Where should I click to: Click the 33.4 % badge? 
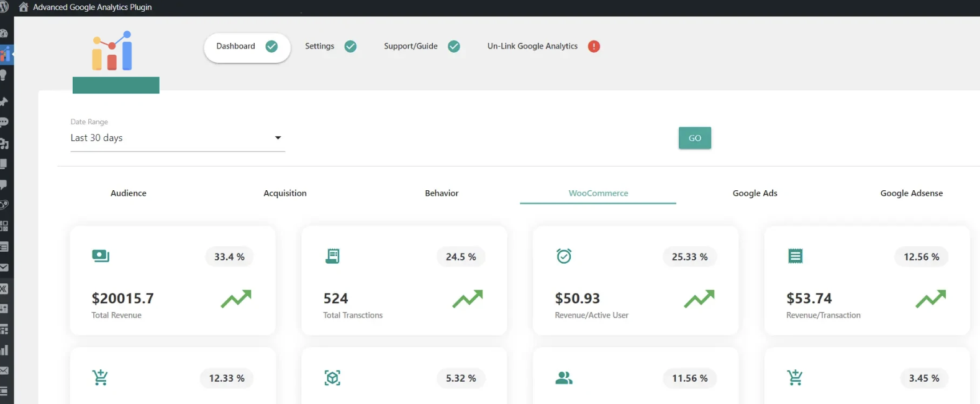click(229, 257)
